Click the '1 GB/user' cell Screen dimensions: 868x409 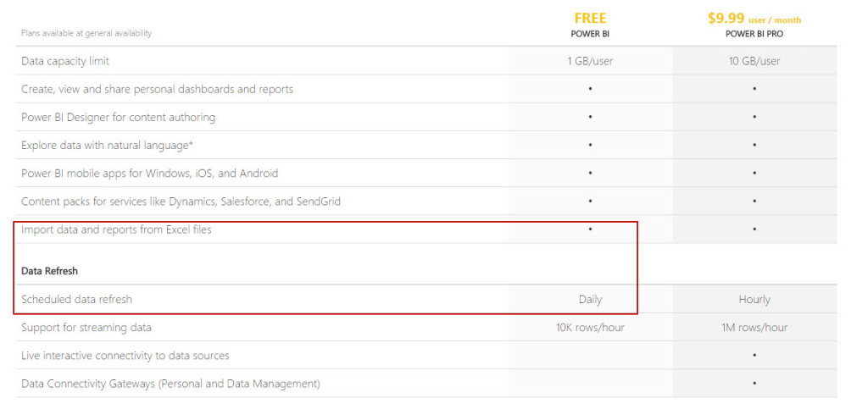[x=590, y=61]
